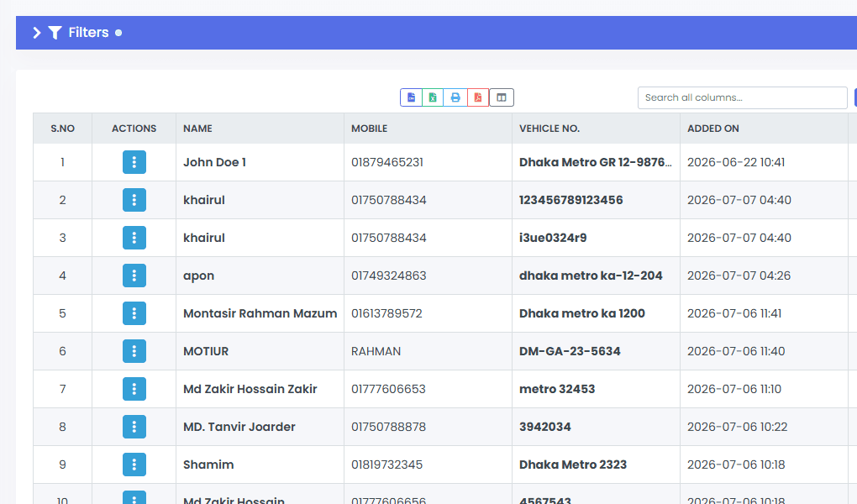Select vehicle metro 32453
The image size is (857, 504).
coord(557,389)
